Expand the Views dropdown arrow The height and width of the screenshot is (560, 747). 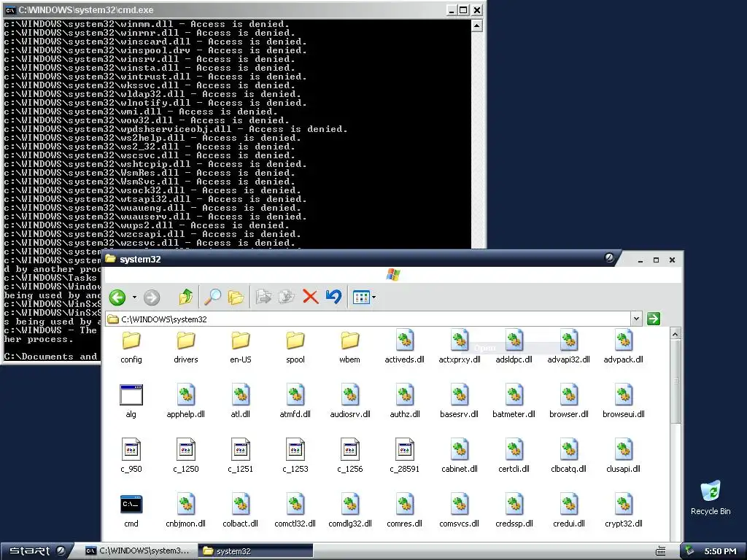(x=374, y=297)
